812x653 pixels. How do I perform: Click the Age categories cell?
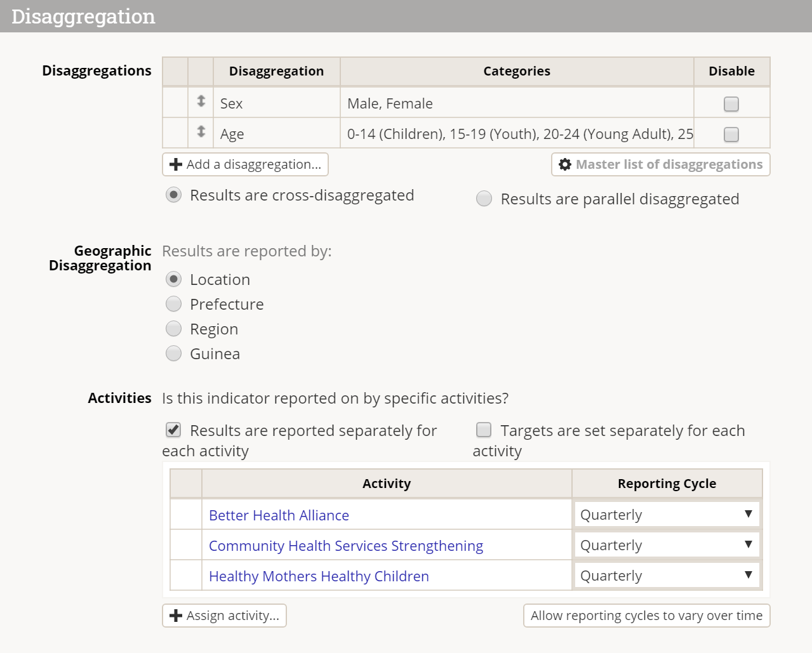tap(517, 134)
